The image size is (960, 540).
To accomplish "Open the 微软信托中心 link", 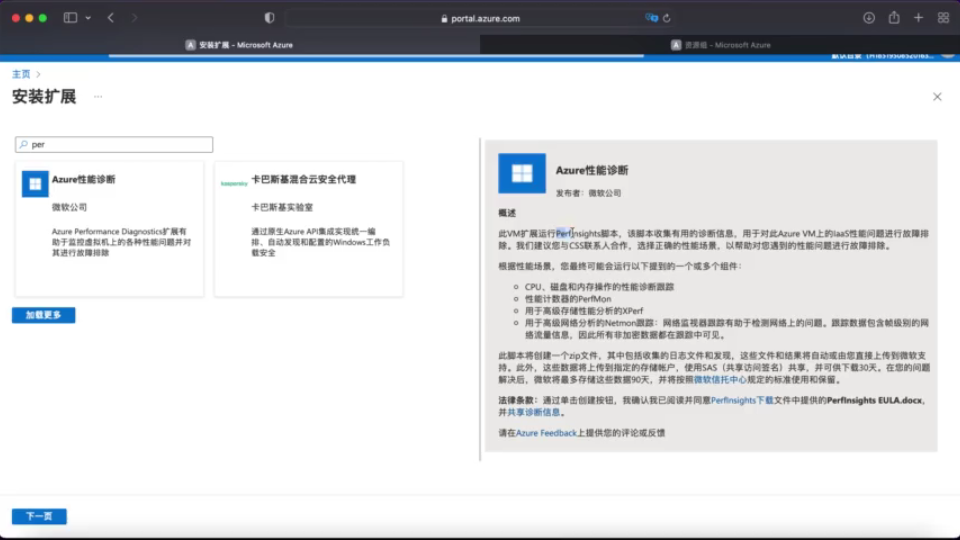I will click(x=720, y=380).
